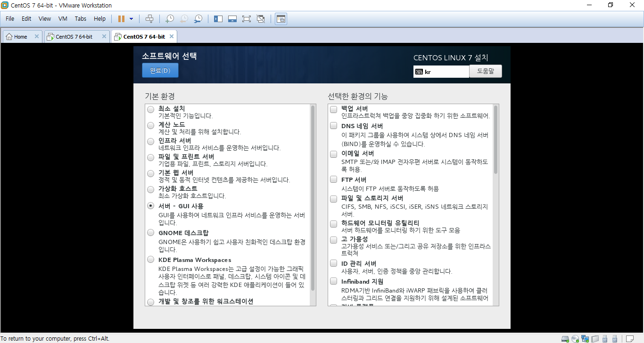Select the 파일 및 프린트 서버 option
The width and height of the screenshot is (644, 343).
click(150, 157)
